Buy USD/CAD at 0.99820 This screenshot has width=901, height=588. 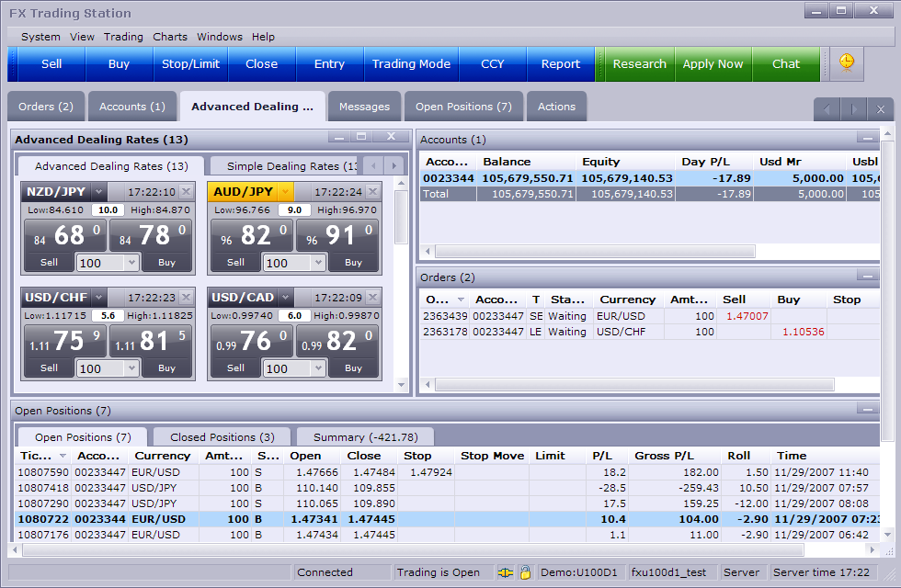(353, 368)
